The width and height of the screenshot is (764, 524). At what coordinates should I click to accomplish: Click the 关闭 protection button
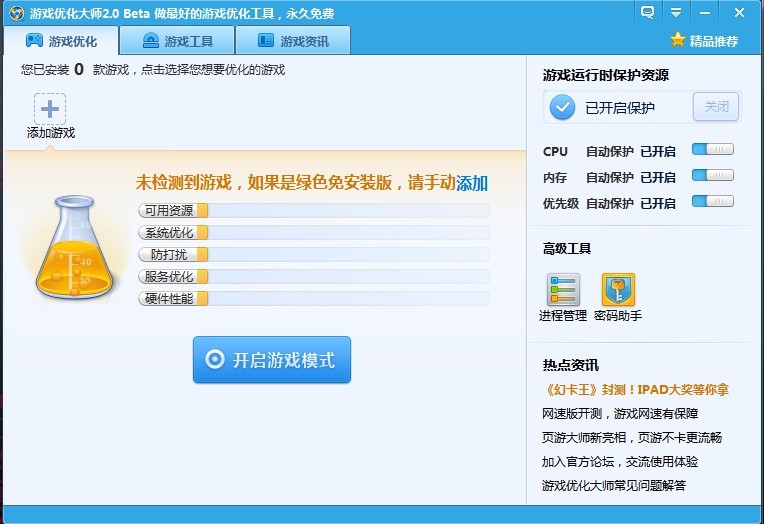716,107
